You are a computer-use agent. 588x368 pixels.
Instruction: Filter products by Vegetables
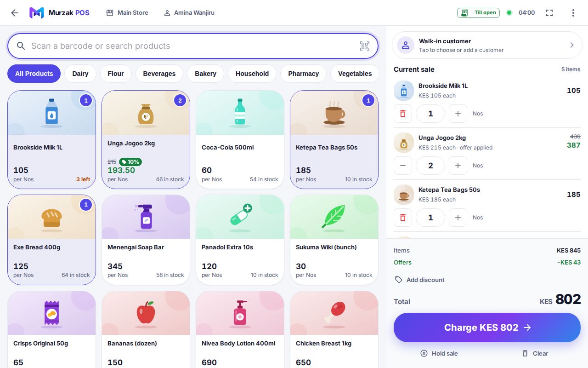pyautogui.click(x=355, y=74)
